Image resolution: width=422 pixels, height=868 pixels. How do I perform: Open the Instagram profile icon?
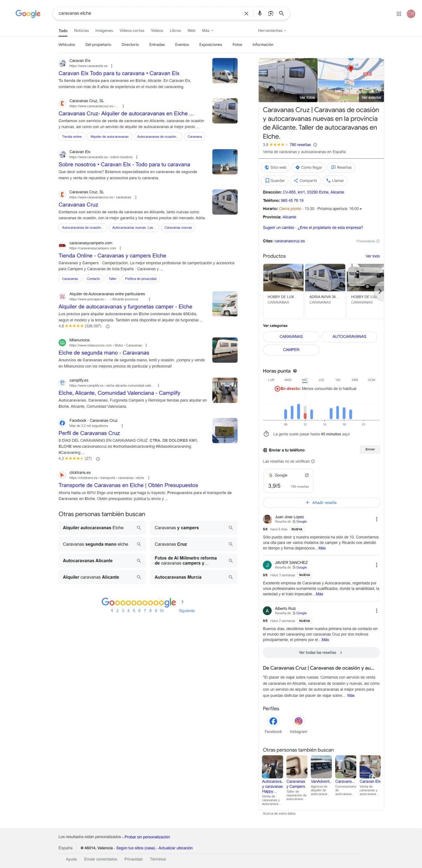tap(299, 721)
